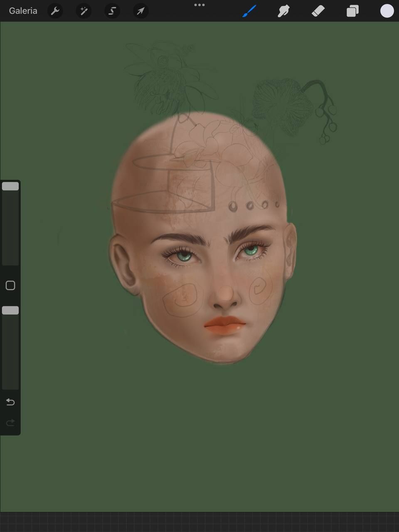Open the Layers panel
This screenshot has height=532, width=399.
(352, 11)
